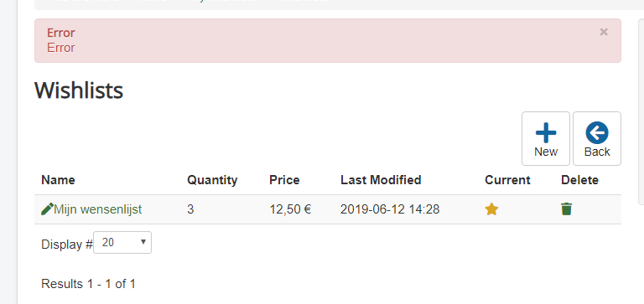Viewport: 644px width, 304px height.
Task: Delete wishlist using the green trash icon
Action: pos(566,209)
